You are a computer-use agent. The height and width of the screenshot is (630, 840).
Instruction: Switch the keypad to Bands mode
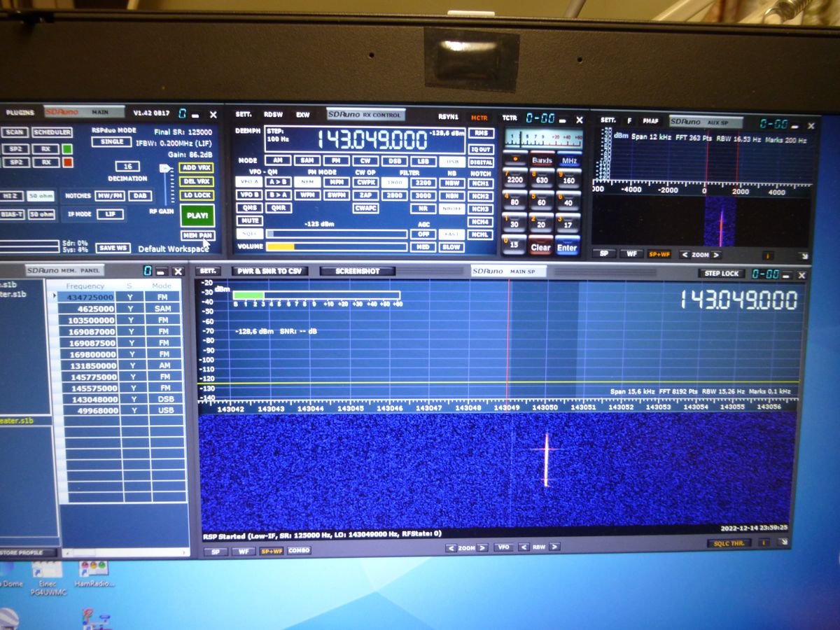pos(542,160)
